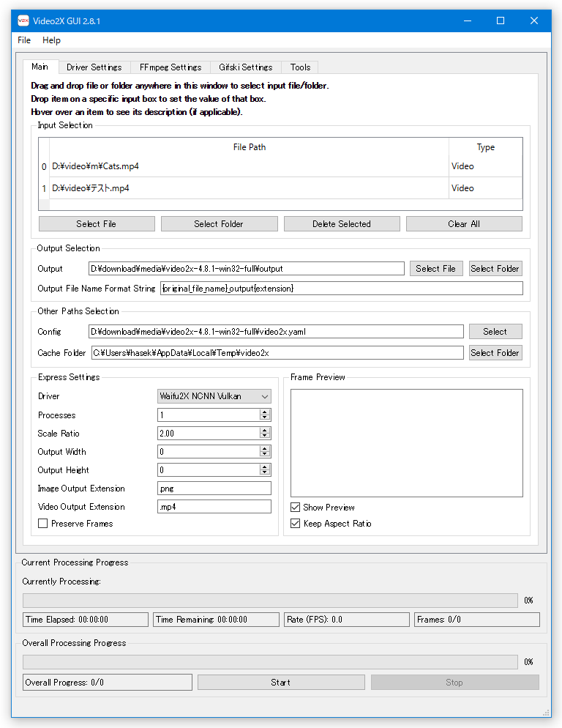Click the Config path field
The height and width of the screenshot is (728, 562).
pos(276,332)
